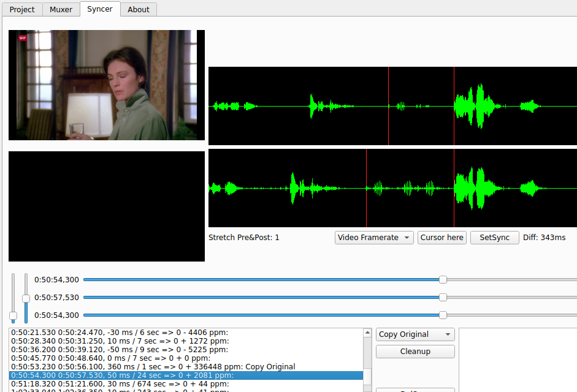Click the left vertical slider handle
Image resolution: width=577 pixels, height=392 pixels.
(13, 316)
